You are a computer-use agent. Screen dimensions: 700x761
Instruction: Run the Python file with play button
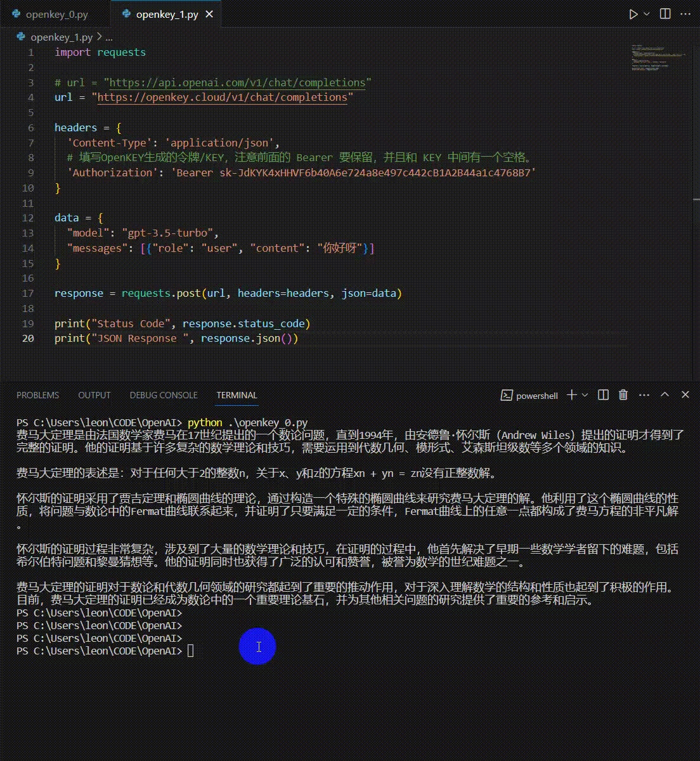coord(633,14)
